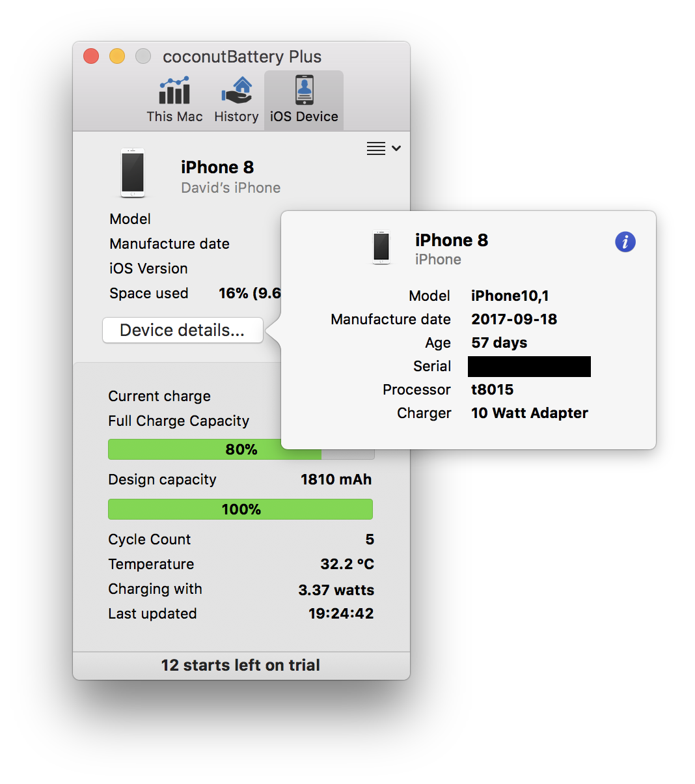Click the iOS Version label
This screenshot has width=695, height=784.
pos(148,268)
